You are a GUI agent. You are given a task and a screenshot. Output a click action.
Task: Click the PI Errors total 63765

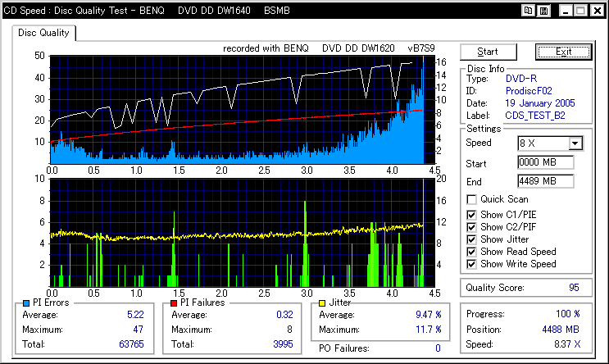(131, 344)
